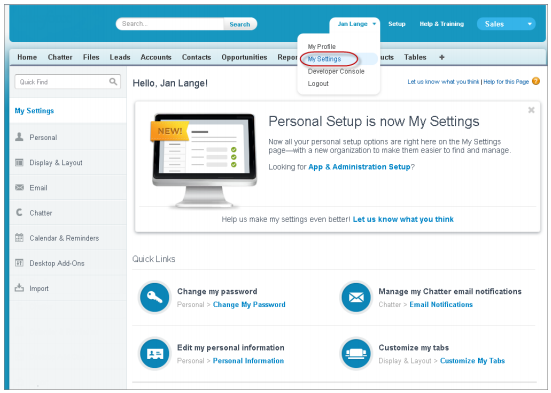
Task: Click the key icon for Change my password
Action: coord(154,297)
